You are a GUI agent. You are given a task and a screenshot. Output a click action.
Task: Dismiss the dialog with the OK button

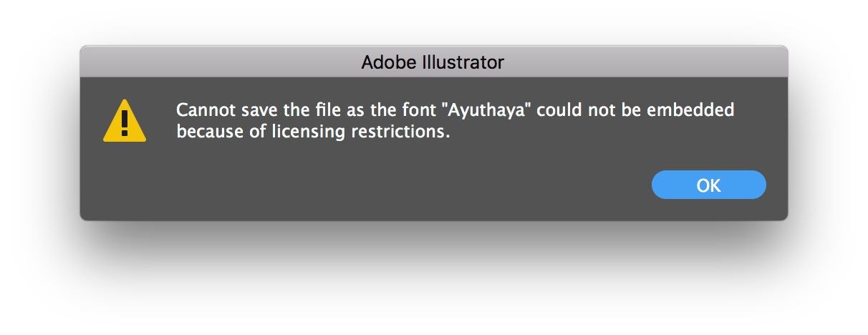[708, 185]
